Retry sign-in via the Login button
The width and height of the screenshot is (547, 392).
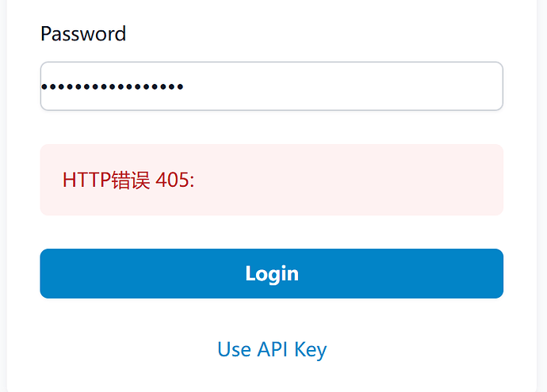pos(271,273)
